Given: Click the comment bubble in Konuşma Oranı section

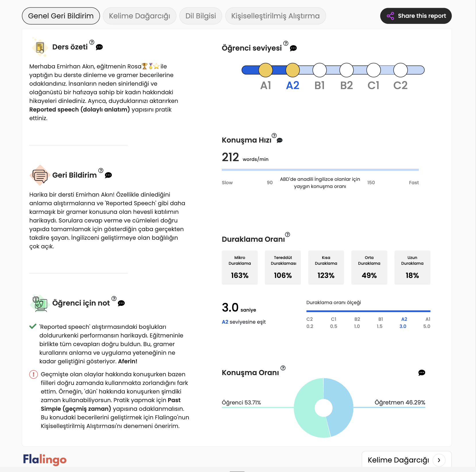Looking at the screenshot, I should point(422,373).
